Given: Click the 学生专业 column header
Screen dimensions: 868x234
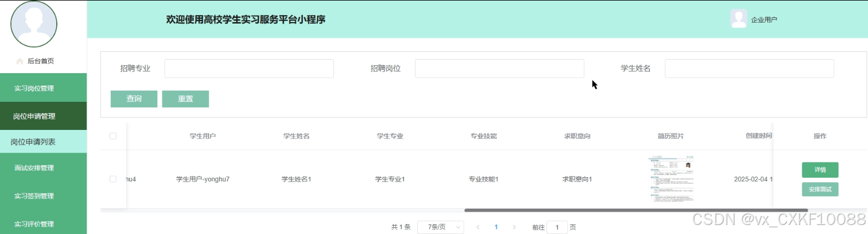Looking at the screenshot, I should [x=390, y=136].
